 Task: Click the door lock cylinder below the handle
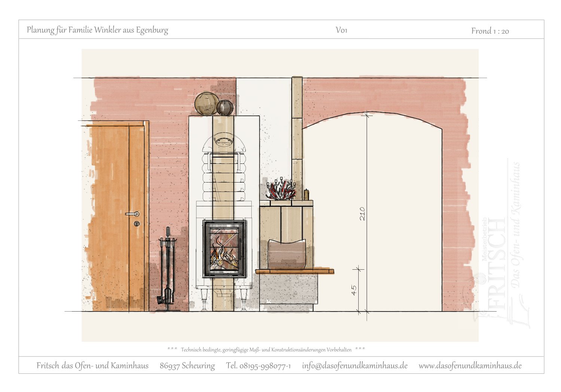pos(137,224)
